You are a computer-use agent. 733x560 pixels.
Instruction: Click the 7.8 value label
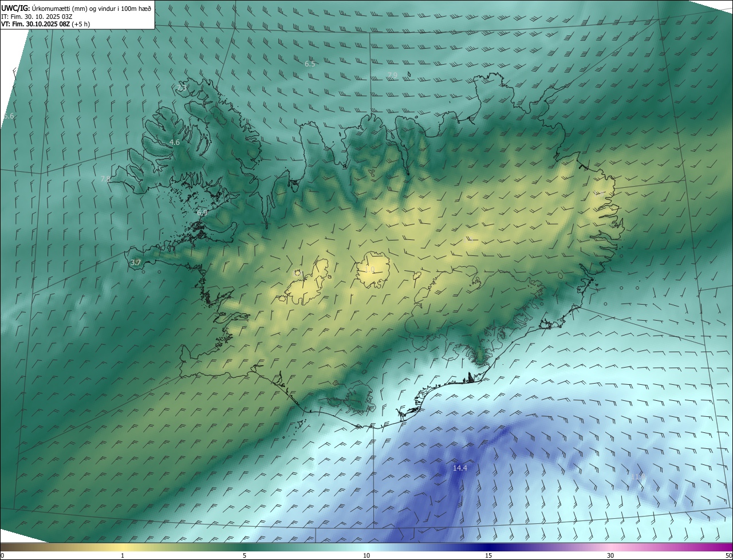pos(105,179)
